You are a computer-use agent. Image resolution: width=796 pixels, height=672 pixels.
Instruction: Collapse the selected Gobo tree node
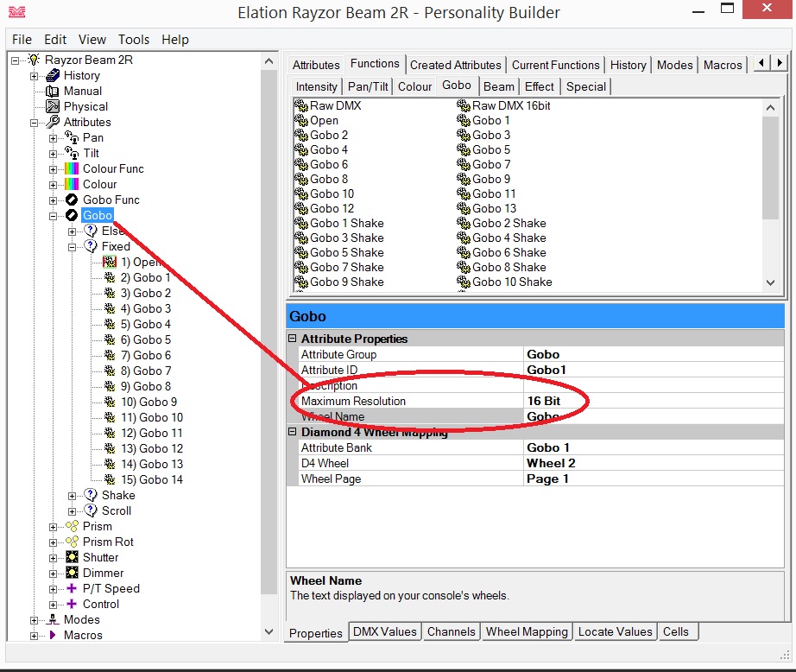click(53, 216)
